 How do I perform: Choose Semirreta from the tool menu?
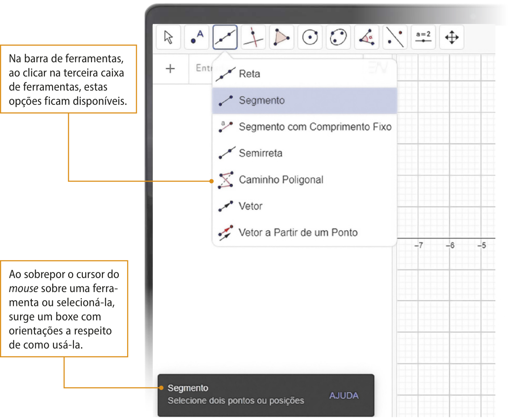click(305, 153)
